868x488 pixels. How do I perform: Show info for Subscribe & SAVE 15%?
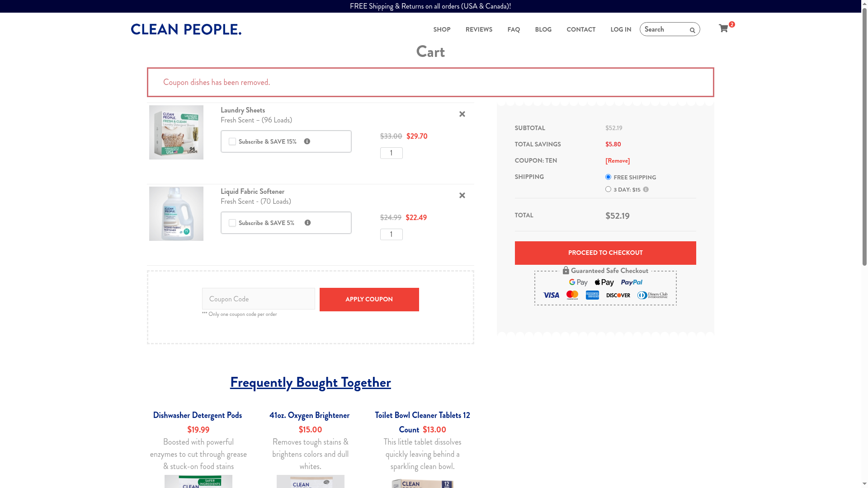[307, 141]
